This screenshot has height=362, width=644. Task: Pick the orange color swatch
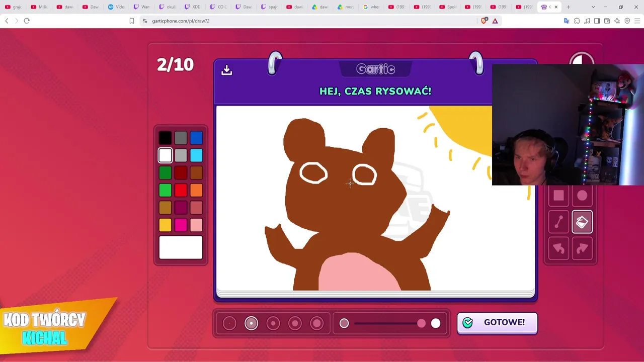(196, 190)
